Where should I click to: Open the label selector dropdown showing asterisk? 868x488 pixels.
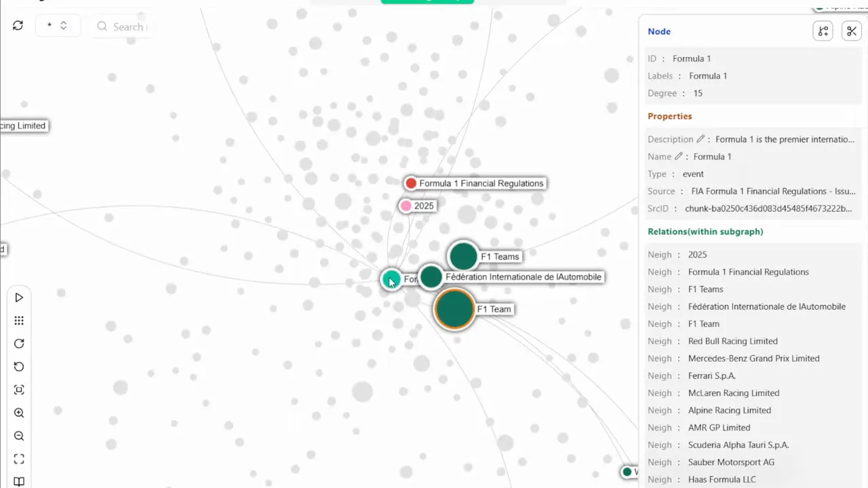58,25
